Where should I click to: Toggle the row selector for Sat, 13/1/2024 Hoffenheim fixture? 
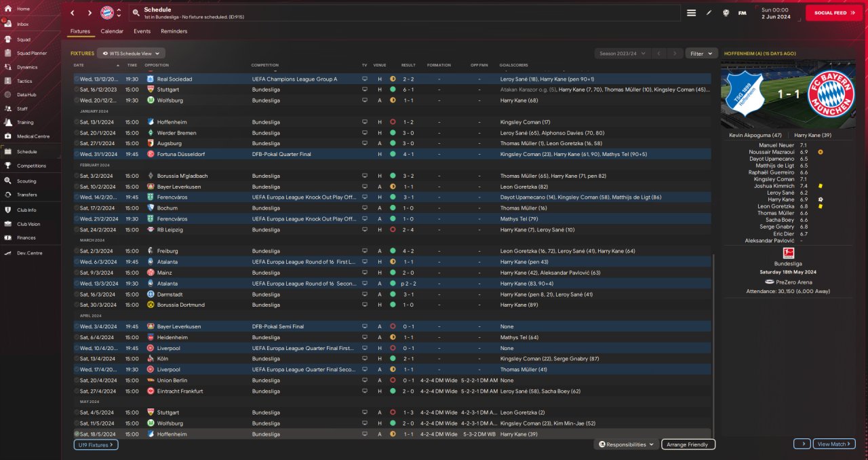[x=77, y=122]
